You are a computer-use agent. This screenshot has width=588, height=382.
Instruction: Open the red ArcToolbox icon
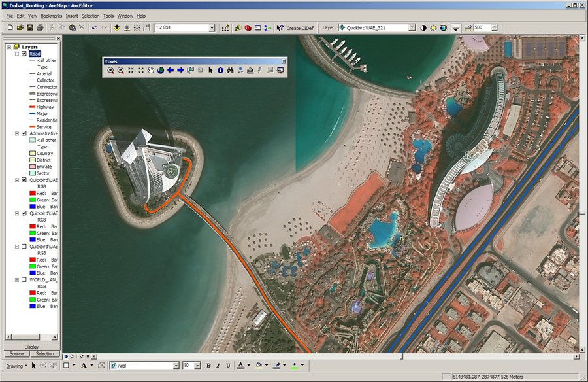[x=248, y=27]
